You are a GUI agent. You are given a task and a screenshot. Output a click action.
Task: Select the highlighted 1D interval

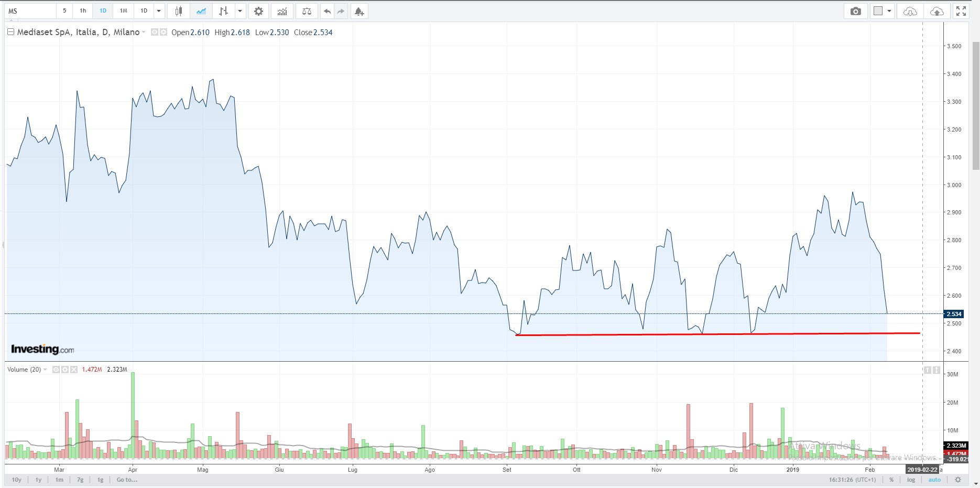click(103, 11)
